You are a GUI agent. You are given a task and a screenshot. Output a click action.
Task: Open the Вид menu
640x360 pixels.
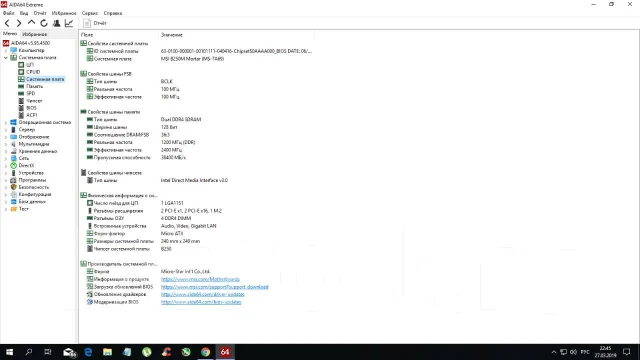click(x=24, y=13)
